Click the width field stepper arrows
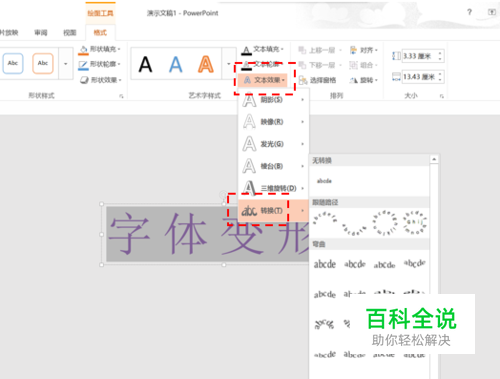 coord(440,77)
